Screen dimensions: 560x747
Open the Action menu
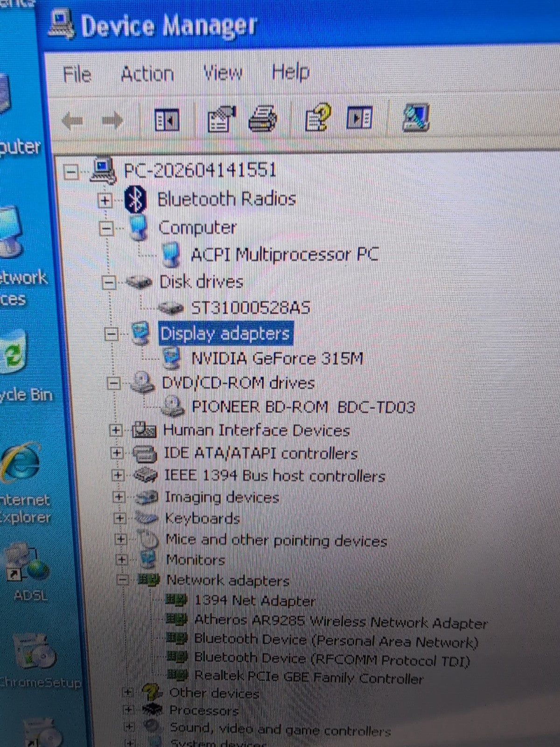pyautogui.click(x=147, y=74)
